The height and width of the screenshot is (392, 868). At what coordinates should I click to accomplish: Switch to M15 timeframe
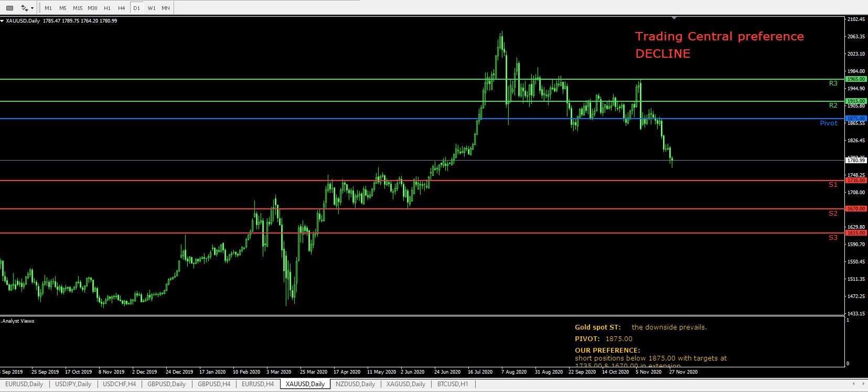coord(78,8)
